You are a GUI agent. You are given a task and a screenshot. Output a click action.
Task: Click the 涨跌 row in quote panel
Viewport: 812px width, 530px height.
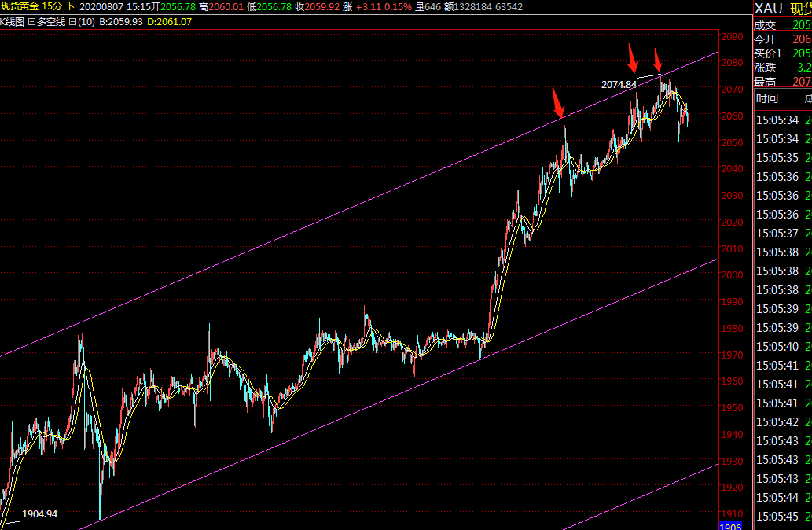click(x=782, y=68)
